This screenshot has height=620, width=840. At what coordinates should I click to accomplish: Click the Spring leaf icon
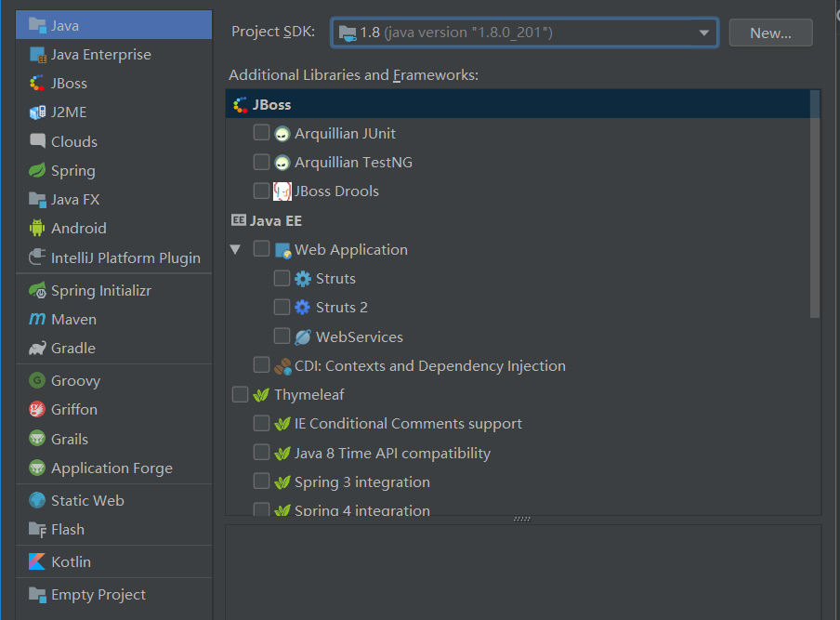37,170
